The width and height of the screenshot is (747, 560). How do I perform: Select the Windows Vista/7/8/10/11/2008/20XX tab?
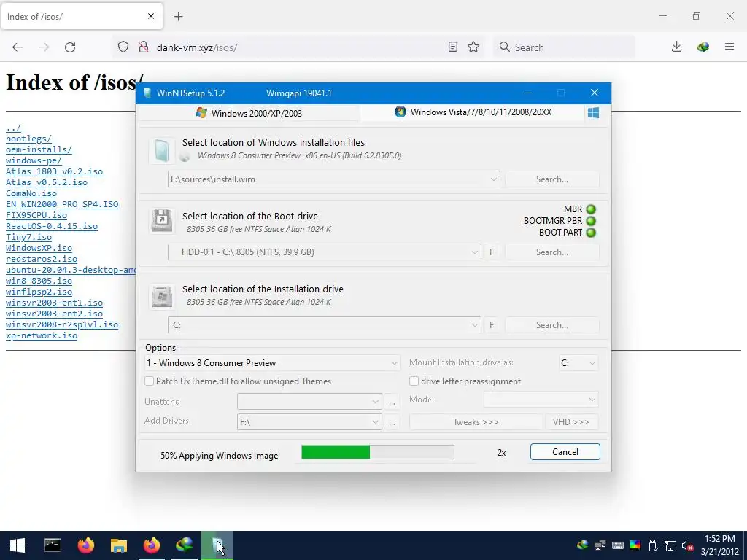pos(473,112)
